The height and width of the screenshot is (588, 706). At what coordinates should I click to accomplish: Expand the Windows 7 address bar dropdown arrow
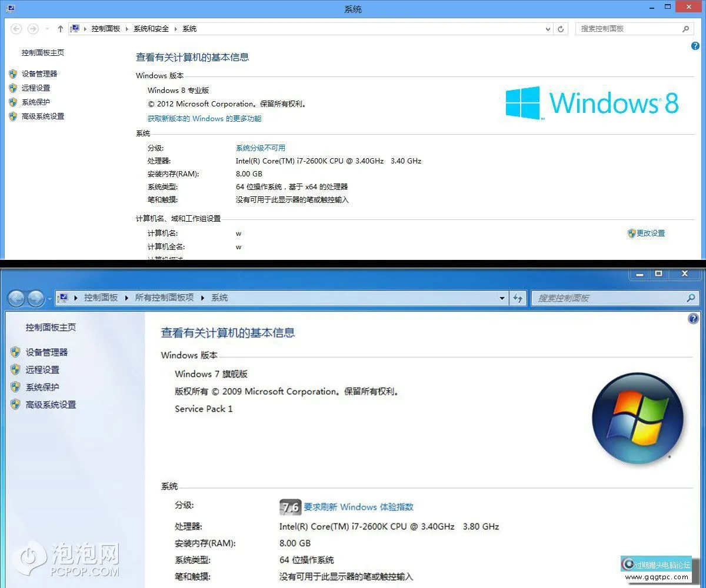point(502,298)
